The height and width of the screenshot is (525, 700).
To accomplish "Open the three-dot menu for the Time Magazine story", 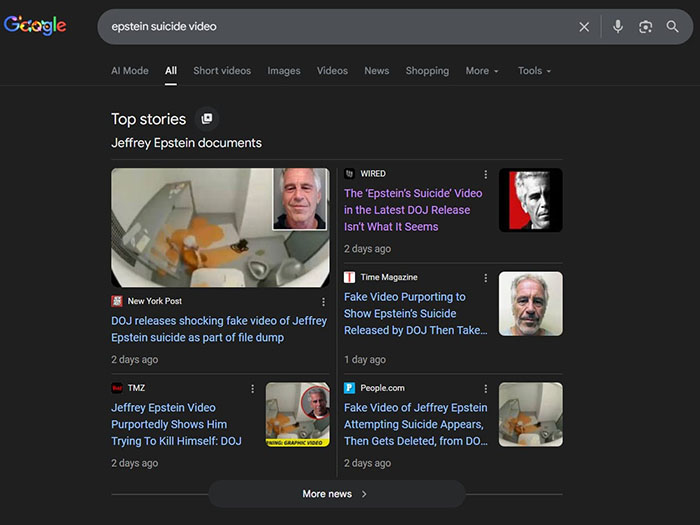I will coord(486,278).
